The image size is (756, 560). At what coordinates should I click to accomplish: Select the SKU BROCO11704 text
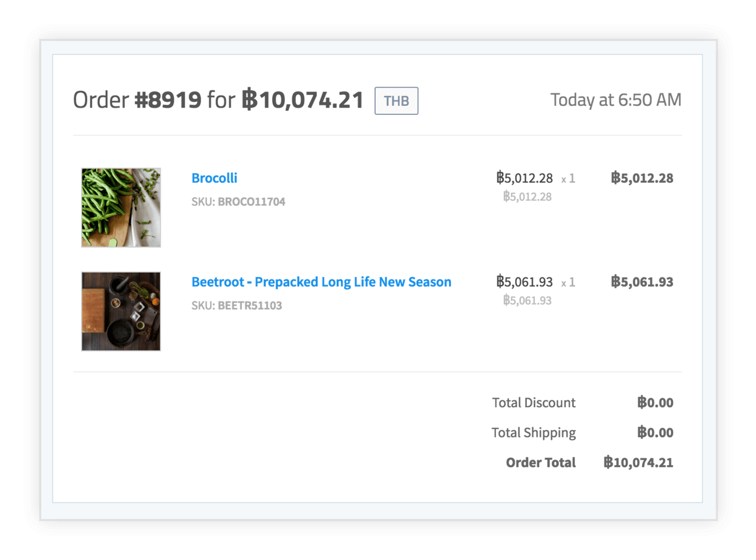238,201
